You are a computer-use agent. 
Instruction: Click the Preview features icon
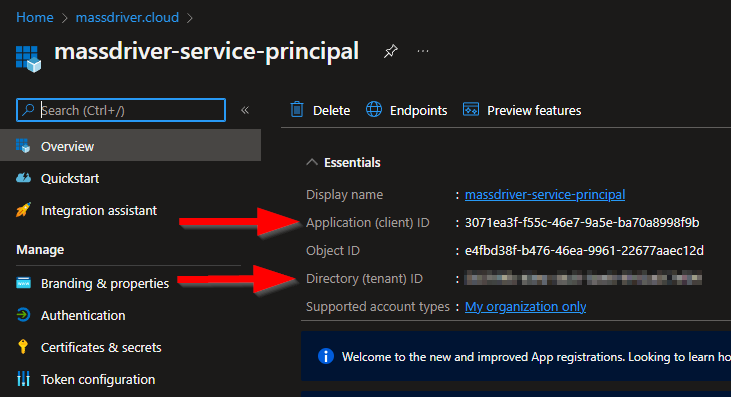click(x=471, y=110)
